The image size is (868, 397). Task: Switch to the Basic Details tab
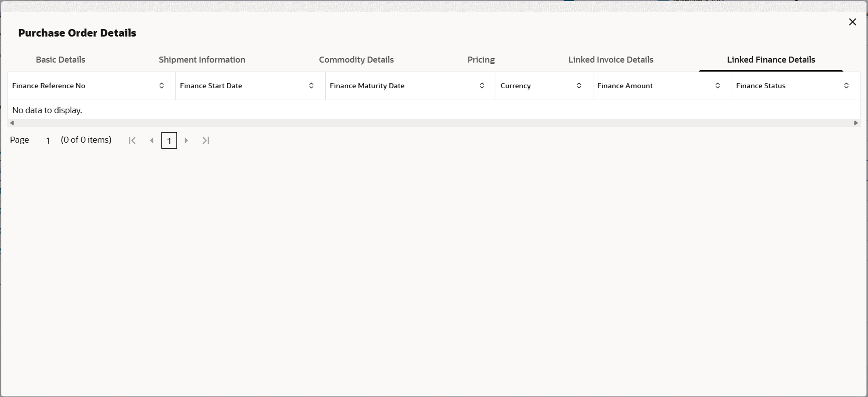point(61,60)
